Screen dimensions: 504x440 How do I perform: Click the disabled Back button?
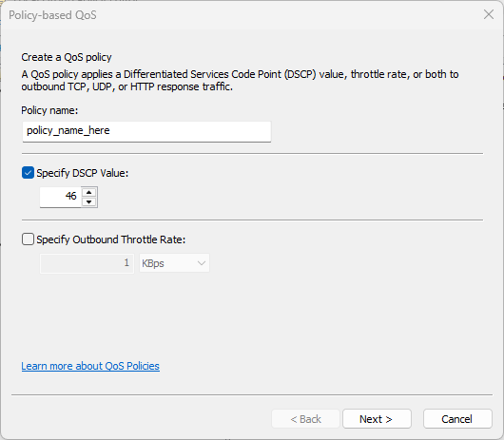tap(305, 419)
